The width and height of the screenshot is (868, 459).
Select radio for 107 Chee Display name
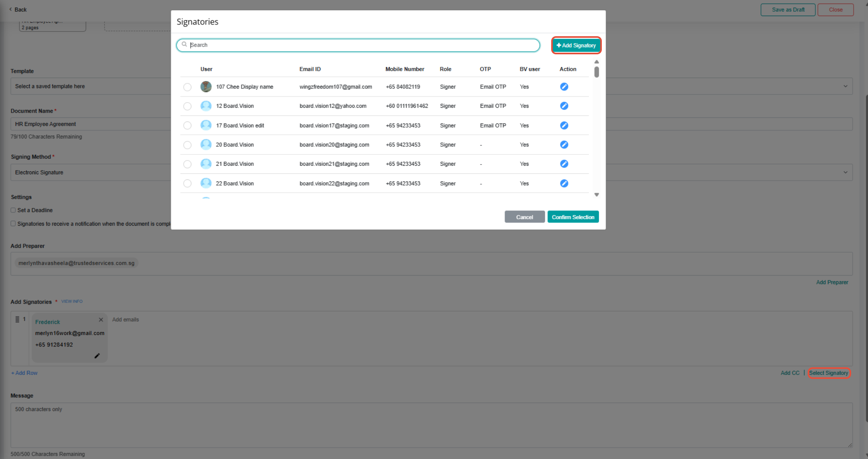[x=187, y=87]
